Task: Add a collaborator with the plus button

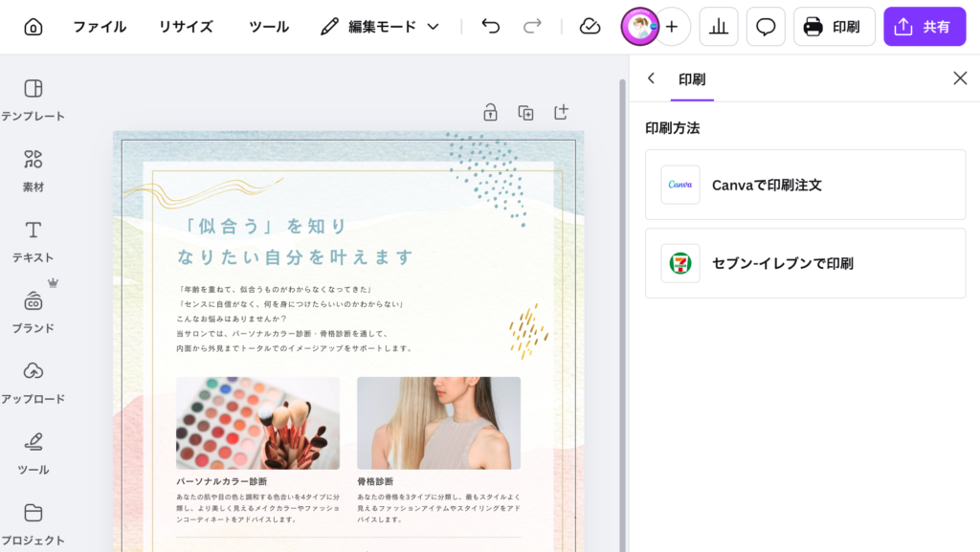Action: pos(671,27)
